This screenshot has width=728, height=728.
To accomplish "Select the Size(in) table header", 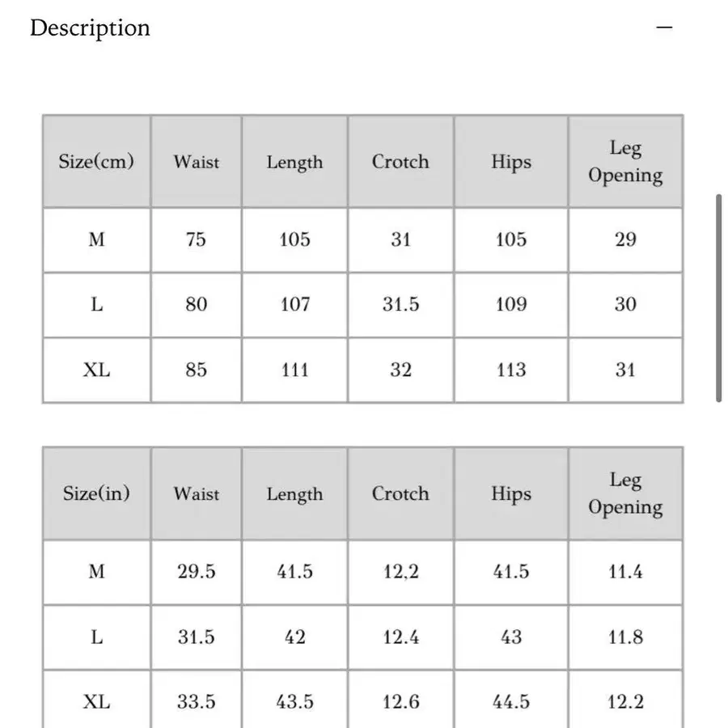I will click(96, 493).
